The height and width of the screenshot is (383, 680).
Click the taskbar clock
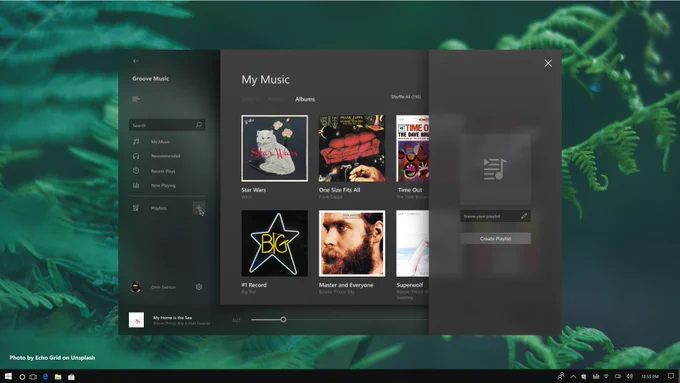650,376
